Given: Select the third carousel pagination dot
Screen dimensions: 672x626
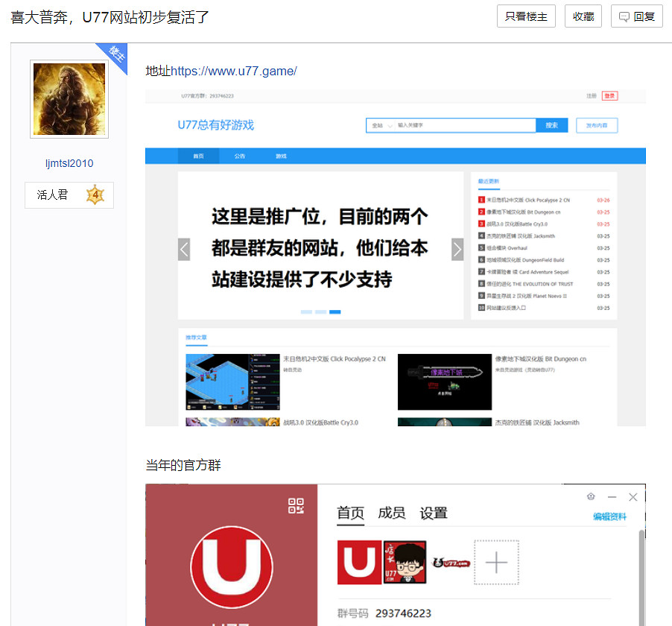Looking at the screenshot, I should pyautogui.click(x=335, y=312).
